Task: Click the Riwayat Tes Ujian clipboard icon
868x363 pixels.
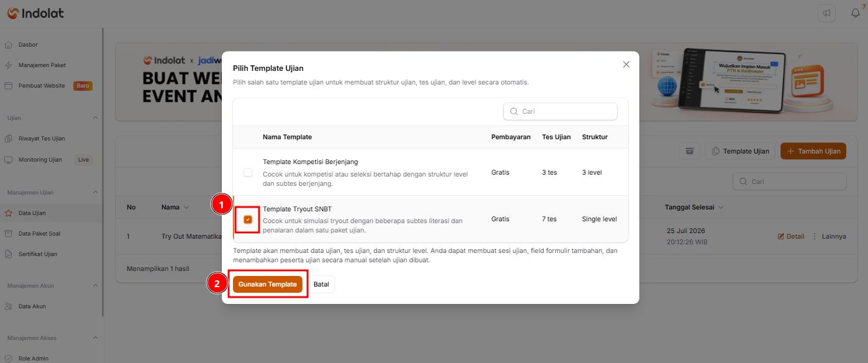Action: coord(9,139)
